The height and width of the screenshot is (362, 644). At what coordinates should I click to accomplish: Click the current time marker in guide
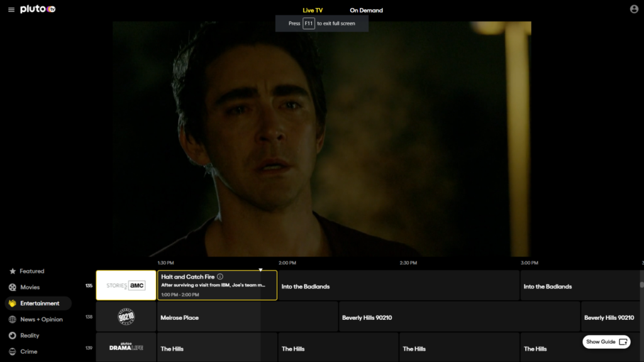260,270
